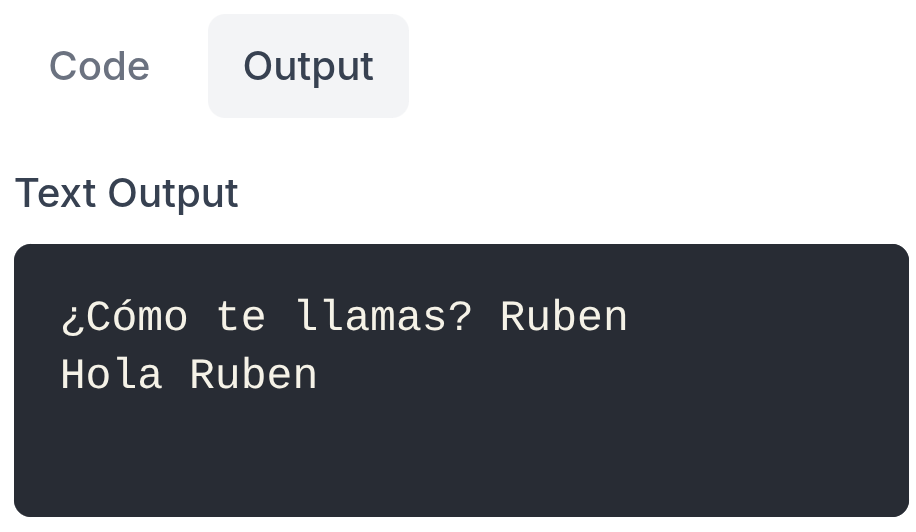Click the empty dark area below "Hola Ruben"
This screenshot has width=916, height=532.
point(462,455)
